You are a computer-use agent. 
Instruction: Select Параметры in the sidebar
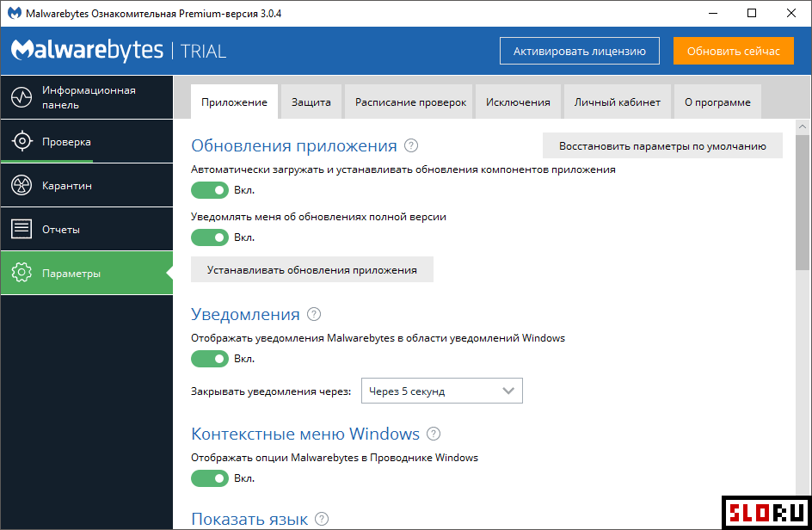(x=87, y=273)
